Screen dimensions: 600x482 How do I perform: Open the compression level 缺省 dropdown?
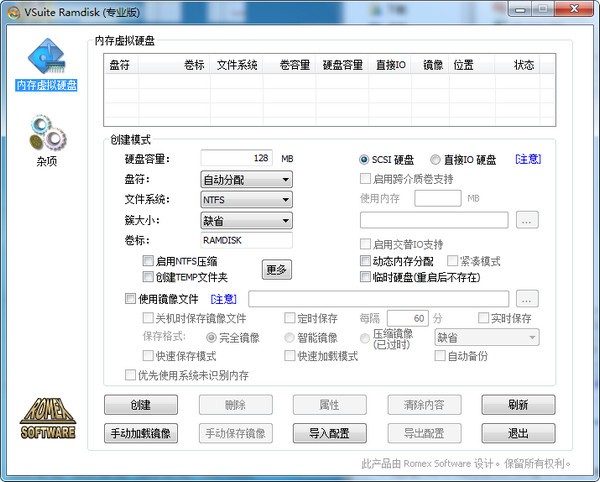487,337
